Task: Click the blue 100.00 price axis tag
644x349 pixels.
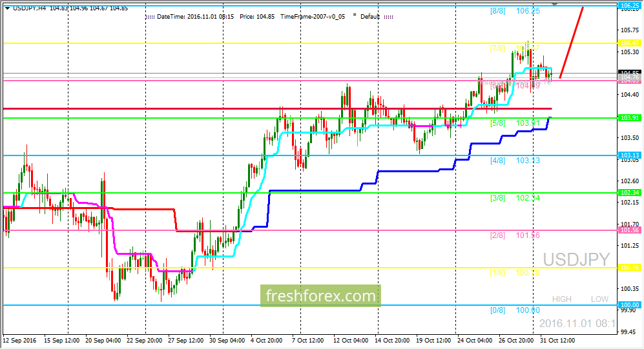Action: point(630,305)
